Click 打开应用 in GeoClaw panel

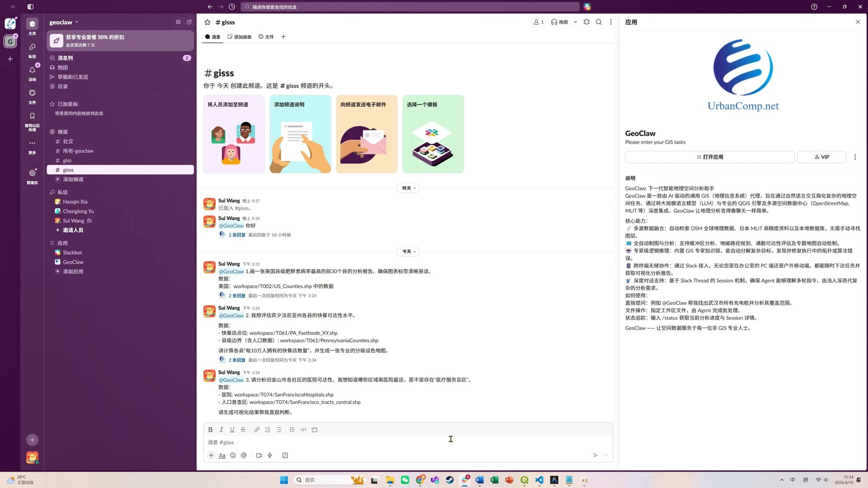coord(710,157)
